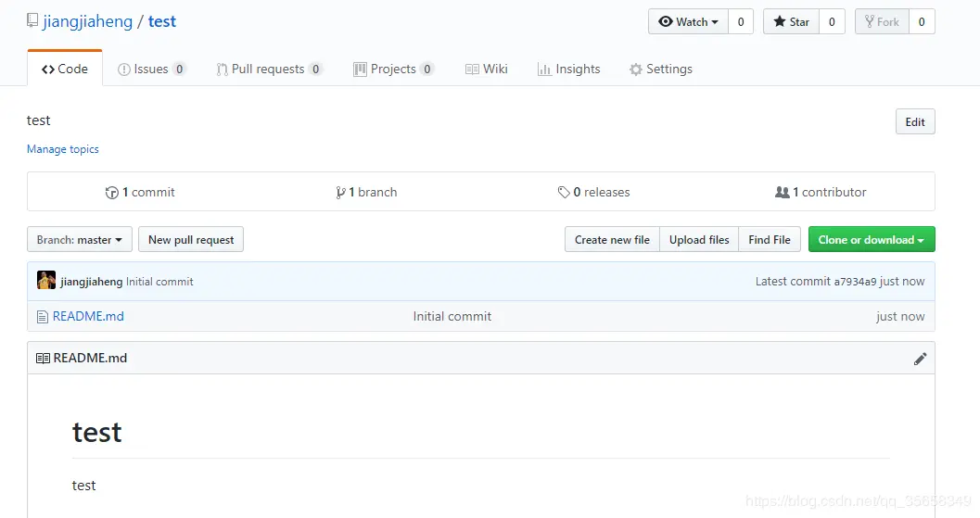Screen dimensions: 980x518
Task: Click the watchers count next to Watch
Action: tap(741, 22)
